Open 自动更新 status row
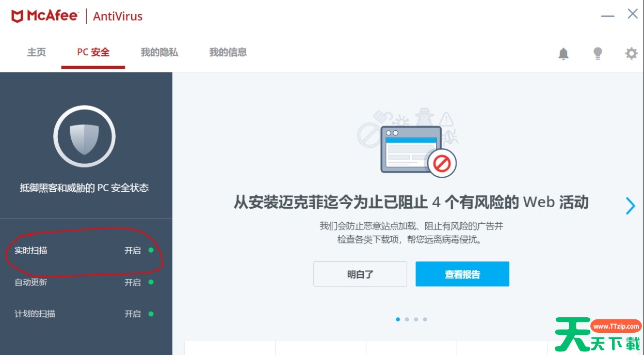Screen dimensions: 644x355 [x=84, y=282]
